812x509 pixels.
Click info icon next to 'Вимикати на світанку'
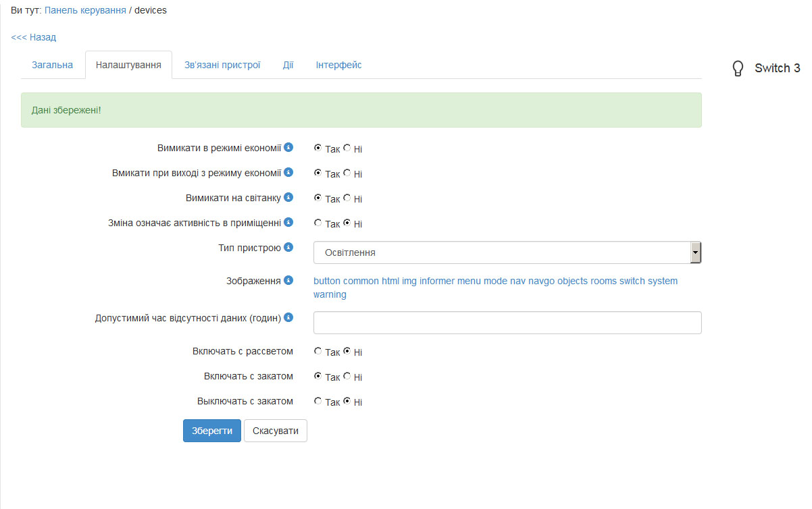pos(288,197)
